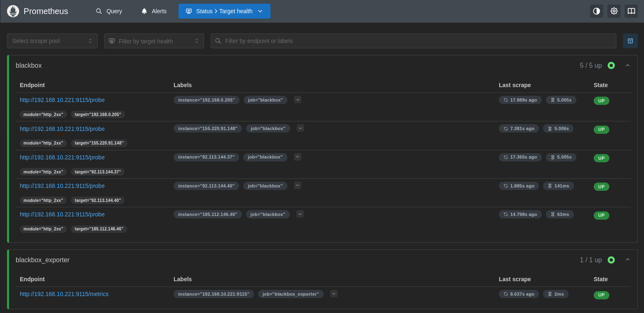Click the Prometheus flame logo
The height and width of the screenshot is (313, 644).
[x=13, y=11]
